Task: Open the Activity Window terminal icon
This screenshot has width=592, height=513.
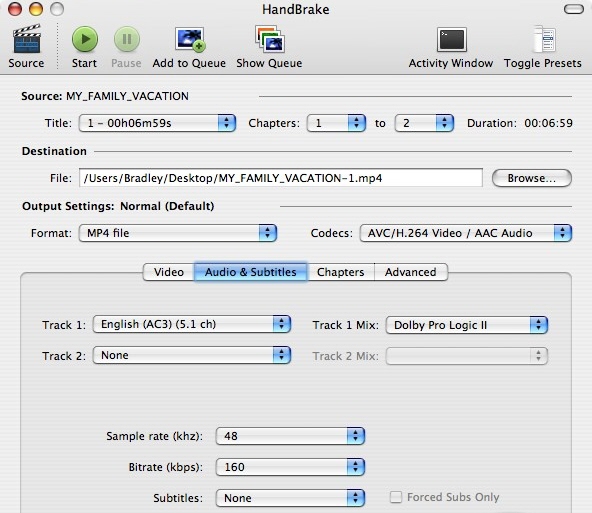Action: coord(451,39)
